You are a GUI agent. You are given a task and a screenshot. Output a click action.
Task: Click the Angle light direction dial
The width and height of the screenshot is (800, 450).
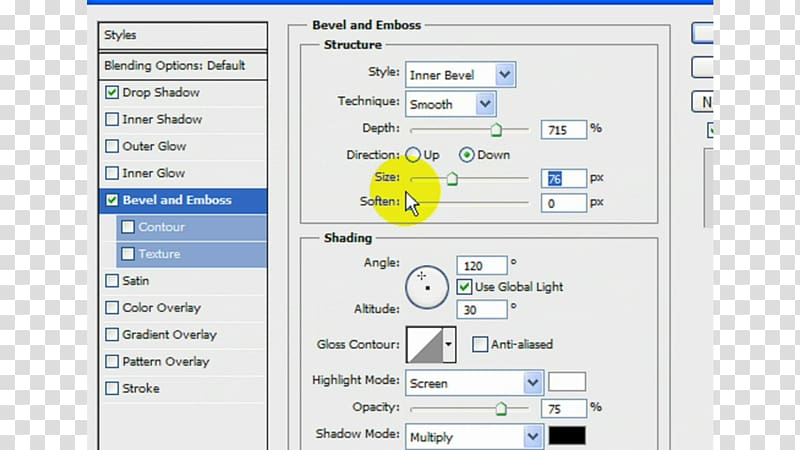(427, 287)
